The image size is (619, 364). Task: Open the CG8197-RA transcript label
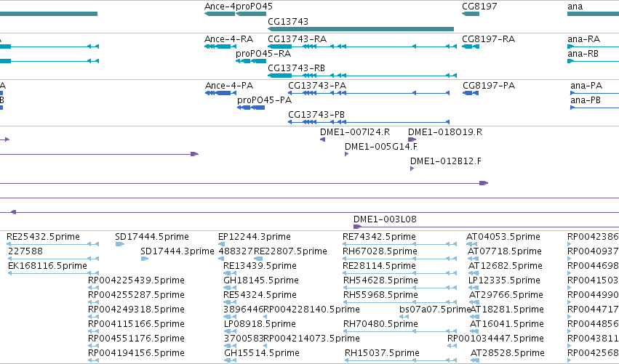point(488,39)
